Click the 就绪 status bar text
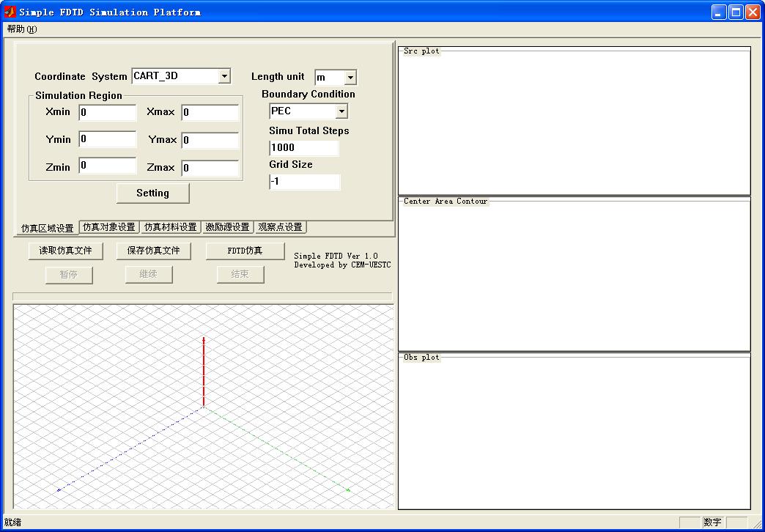The image size is (765, 532). pyautogui.click(x=12, y=522)
